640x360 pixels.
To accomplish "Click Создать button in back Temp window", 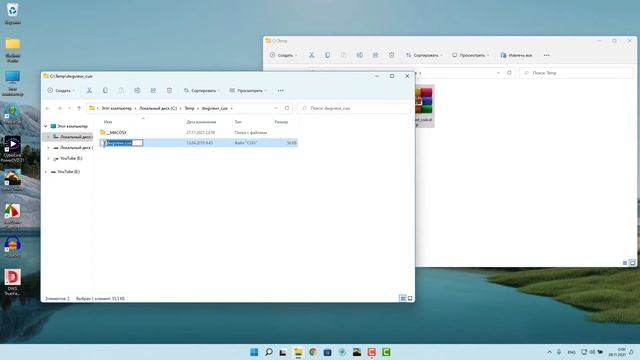I will point(283,55).
